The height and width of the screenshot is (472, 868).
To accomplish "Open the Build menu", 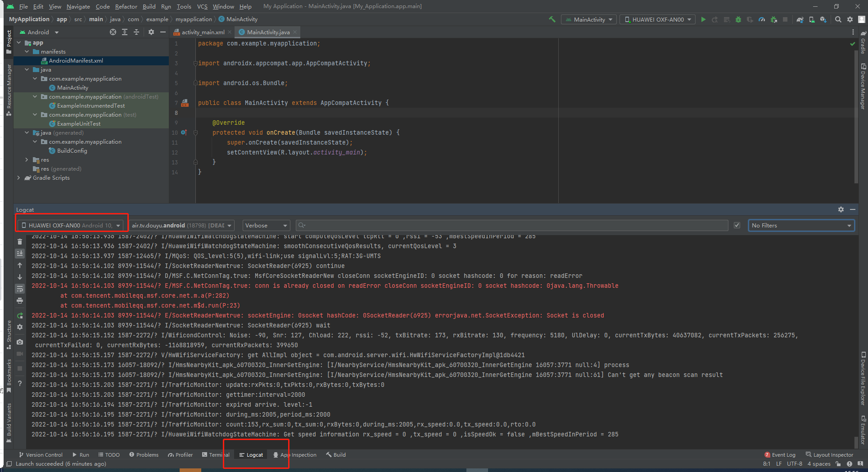I will pos(149,6).
